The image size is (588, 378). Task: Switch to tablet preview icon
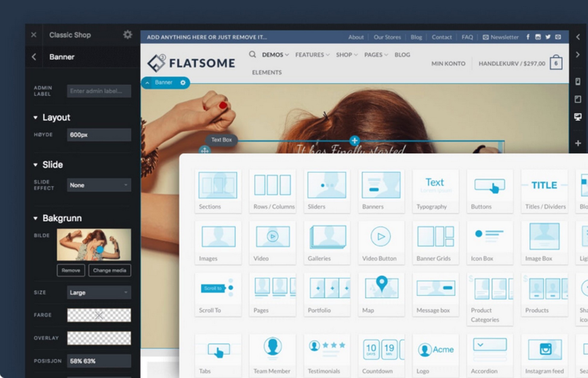578,99
